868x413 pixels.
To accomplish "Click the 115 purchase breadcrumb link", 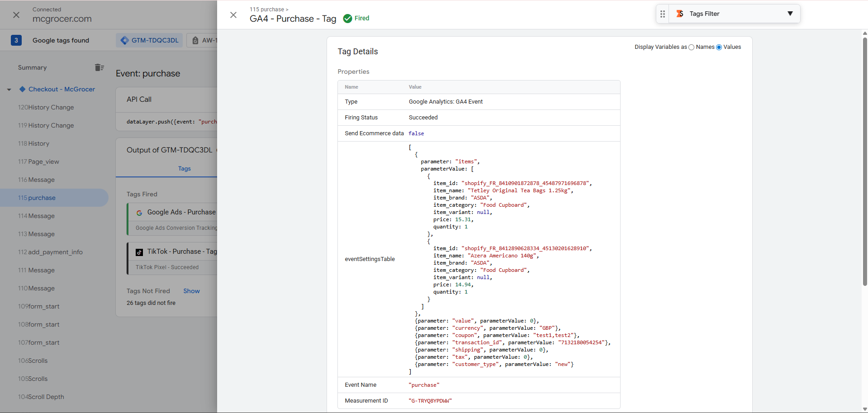I will pos(267,9).
